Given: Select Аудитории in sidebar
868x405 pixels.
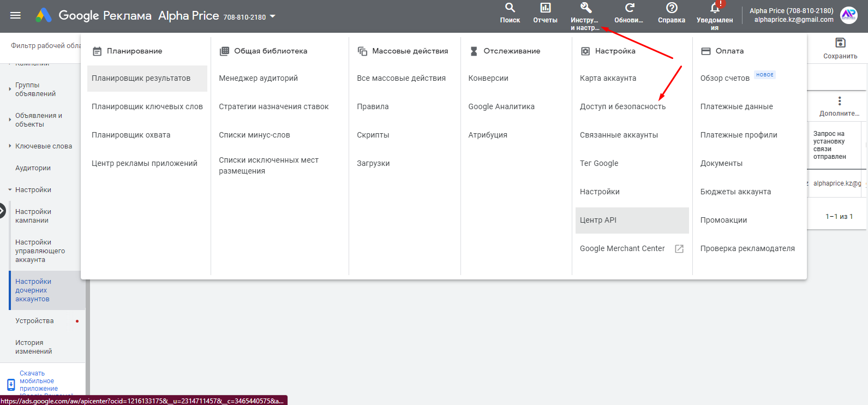Looking at the screenshot, I should pos(33,168).
